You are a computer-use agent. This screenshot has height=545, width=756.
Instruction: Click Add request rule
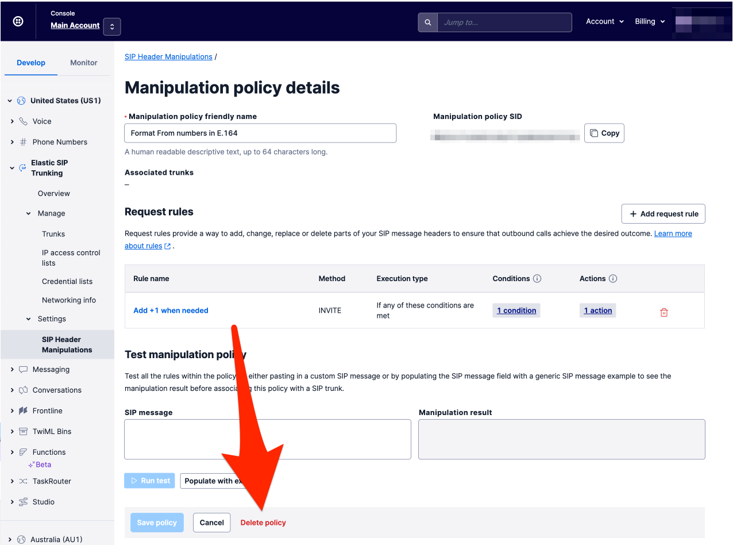pyautogui.click(x=663, y=213)
